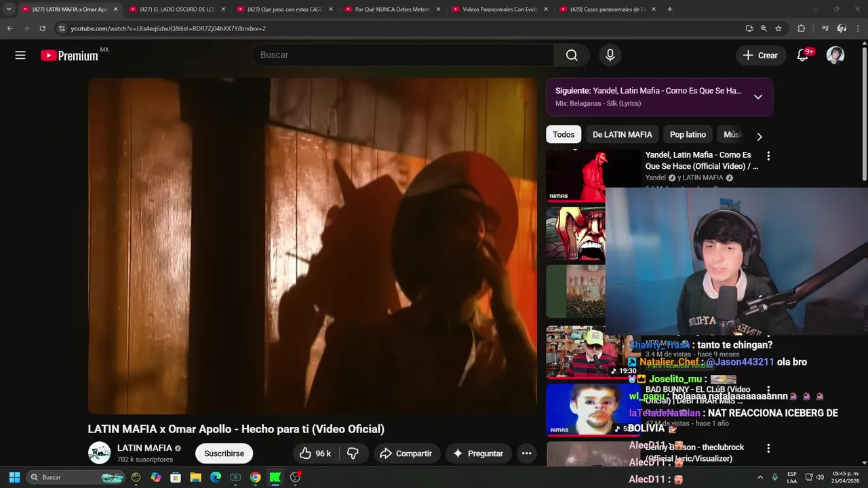
Task: Select the Todos filter chip
Action: click(564, 134)
